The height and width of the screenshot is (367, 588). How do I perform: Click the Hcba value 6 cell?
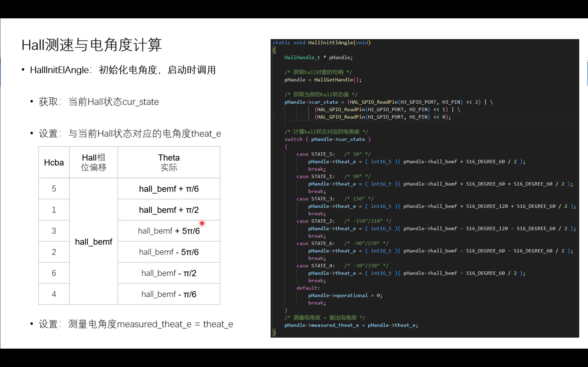[x=54, y=273]
